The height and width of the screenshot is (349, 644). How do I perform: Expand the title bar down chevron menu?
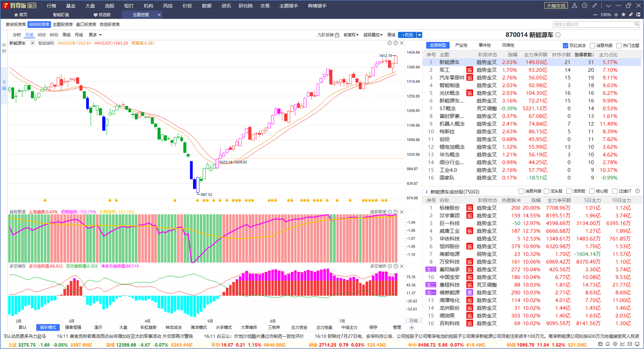[x=608, y=6]
